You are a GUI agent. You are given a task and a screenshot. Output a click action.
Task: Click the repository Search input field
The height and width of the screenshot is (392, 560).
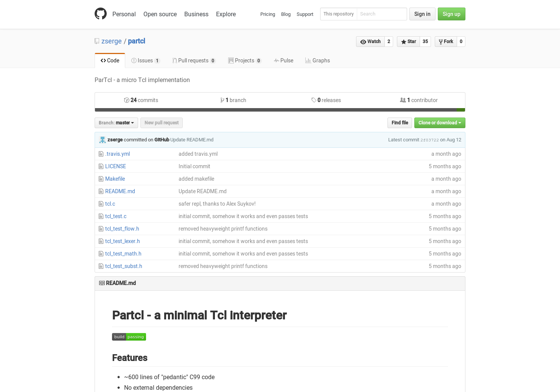(x=382, y=14)
